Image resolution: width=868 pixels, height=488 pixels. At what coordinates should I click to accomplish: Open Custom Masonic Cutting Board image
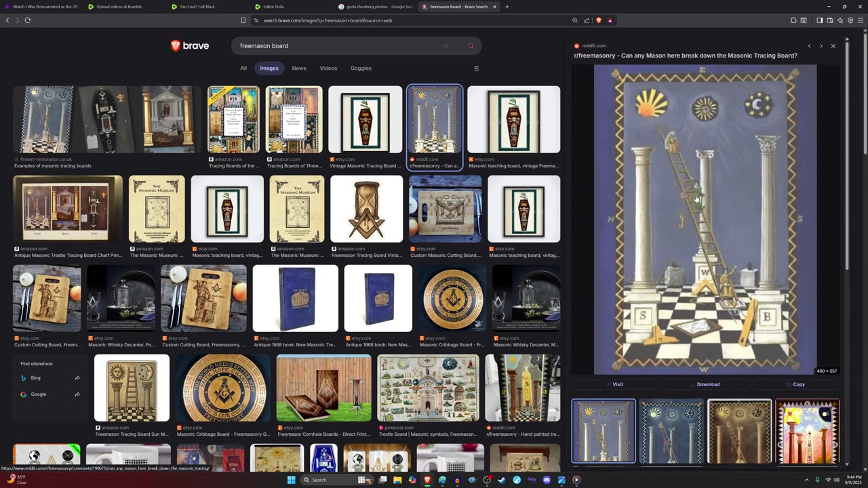(x=446, y=209)
